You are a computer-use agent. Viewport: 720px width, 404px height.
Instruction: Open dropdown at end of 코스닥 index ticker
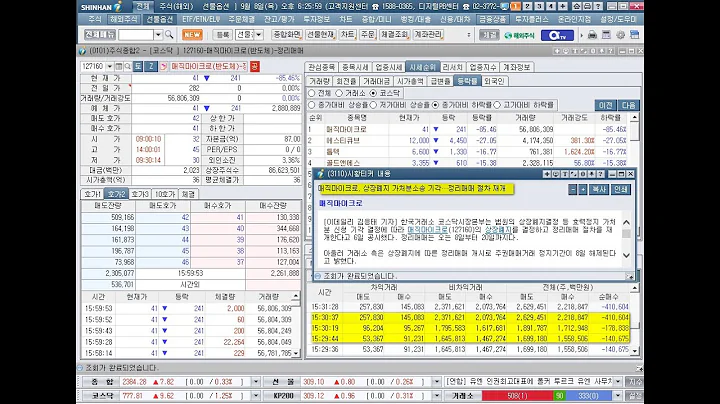click(256, 396)
